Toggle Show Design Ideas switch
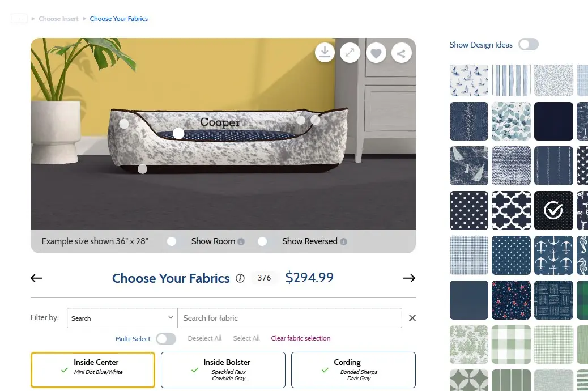588x391 pixels. (529, 45)
